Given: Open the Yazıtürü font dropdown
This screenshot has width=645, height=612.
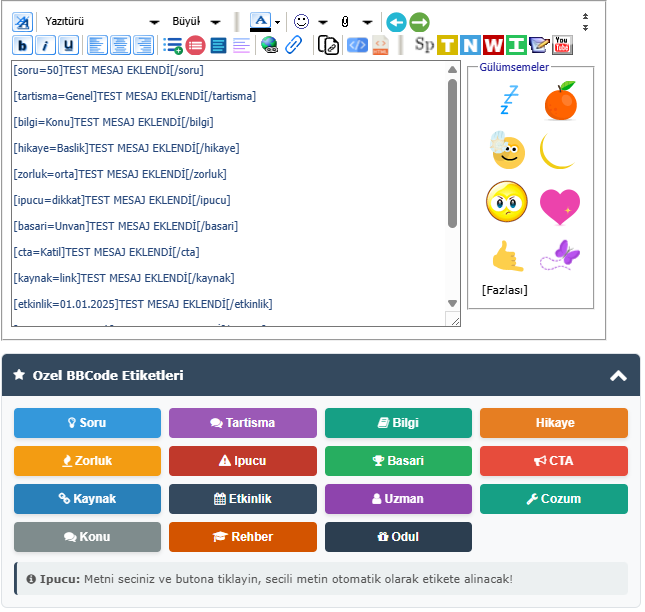Looking at the screenshot, I should [101, 21].
